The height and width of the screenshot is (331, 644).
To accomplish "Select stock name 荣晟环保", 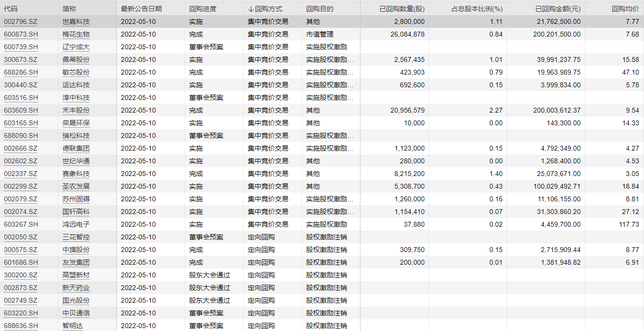I will pyautogui.click(x=76, y=123).
